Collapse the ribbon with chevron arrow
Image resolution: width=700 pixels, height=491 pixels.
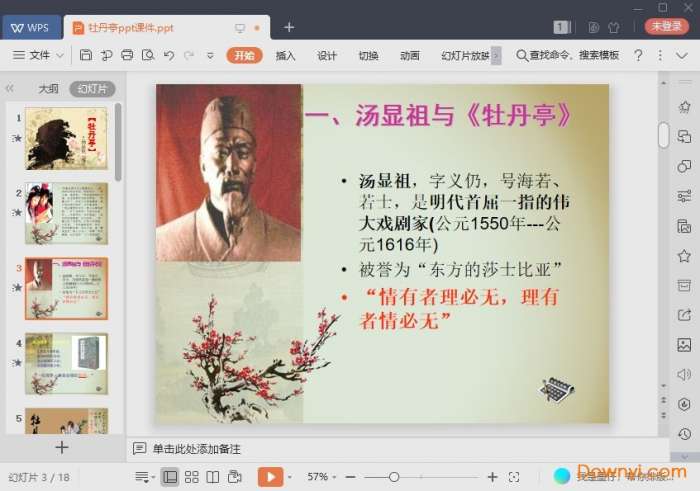click(x=681, y=55)
